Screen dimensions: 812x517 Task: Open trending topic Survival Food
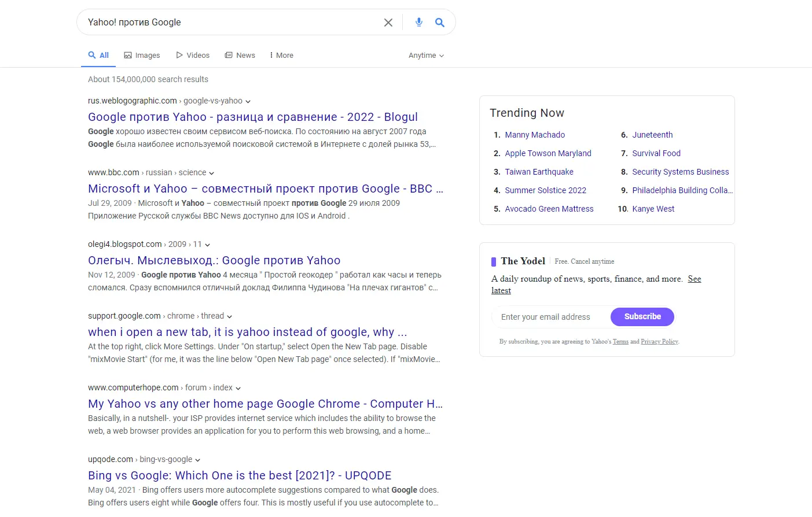click(656, 153)
